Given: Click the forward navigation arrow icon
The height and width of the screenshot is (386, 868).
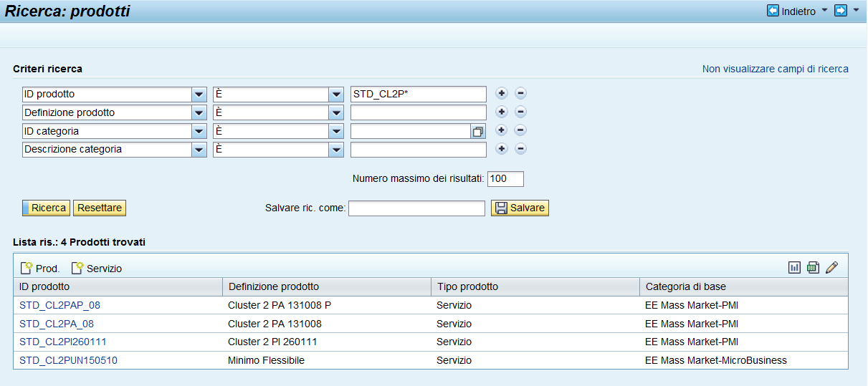Looking at the screenshot, I should click(841, 11).
